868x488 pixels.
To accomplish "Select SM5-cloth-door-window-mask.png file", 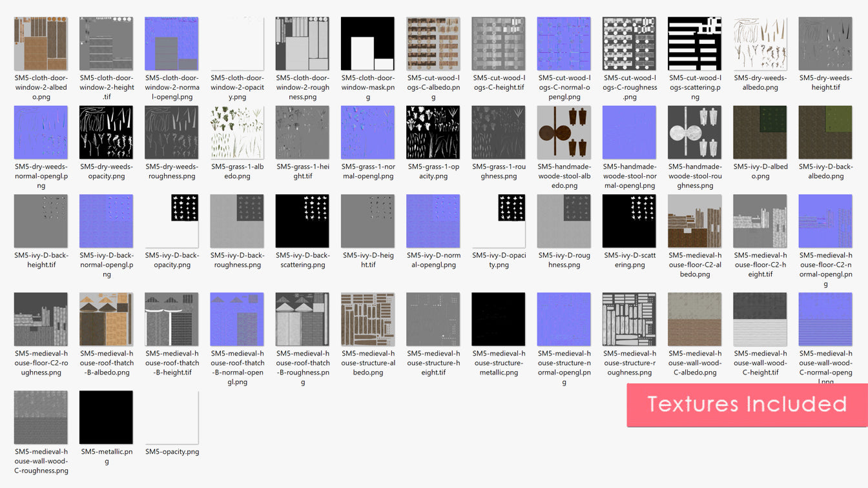I will pos(367,44).
